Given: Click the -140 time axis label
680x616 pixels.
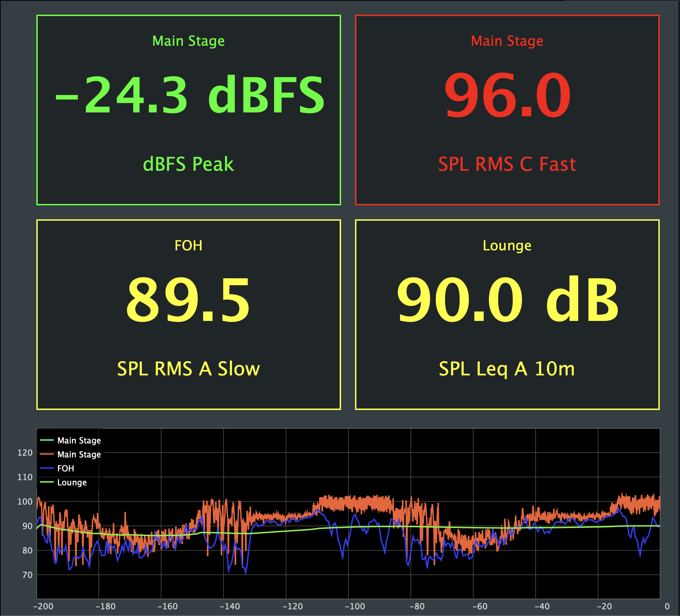Looking at the screenshot, I should [x=230, y=606].
